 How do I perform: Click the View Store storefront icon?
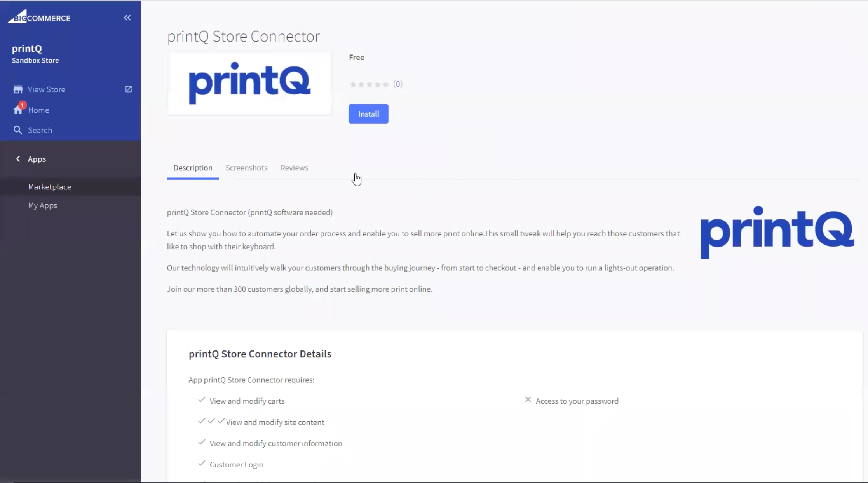click(18, 89)
